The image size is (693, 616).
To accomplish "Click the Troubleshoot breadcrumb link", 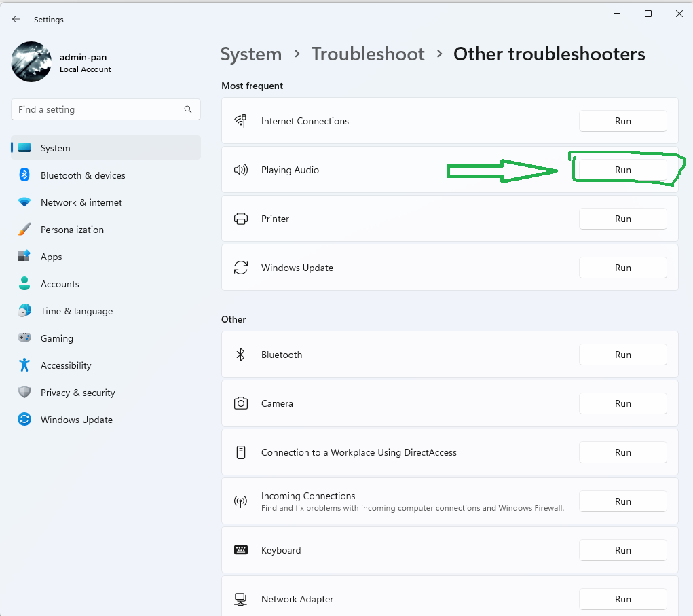I will [368, 54].
